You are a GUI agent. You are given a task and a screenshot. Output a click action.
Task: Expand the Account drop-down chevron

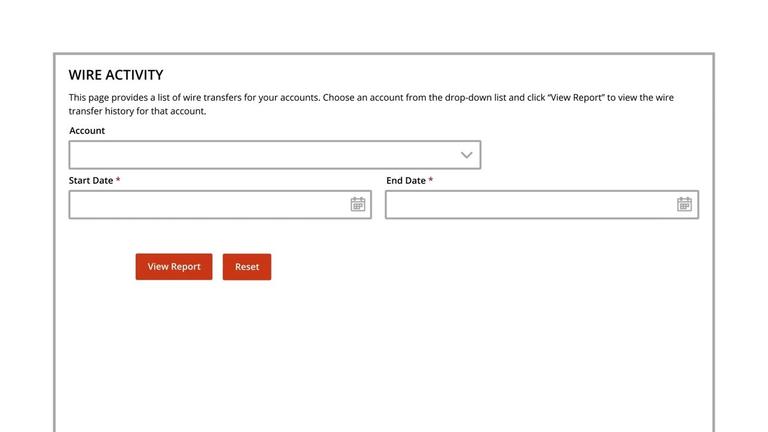[x=466, y=155]
